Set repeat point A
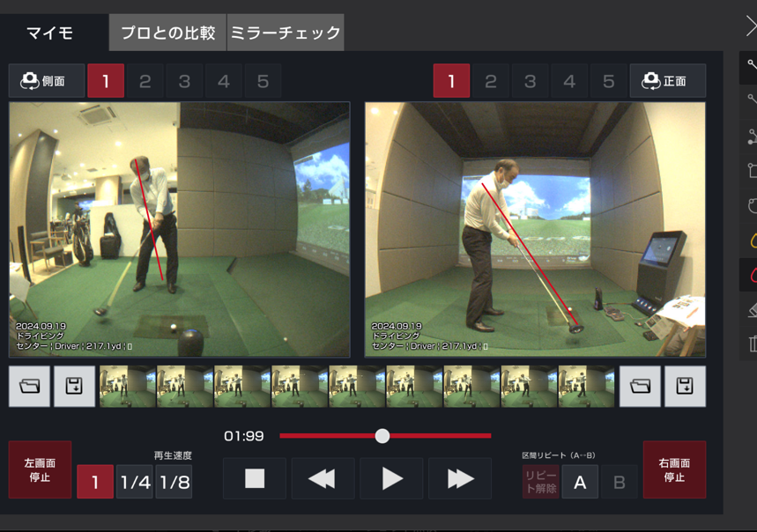 (580, 483)
